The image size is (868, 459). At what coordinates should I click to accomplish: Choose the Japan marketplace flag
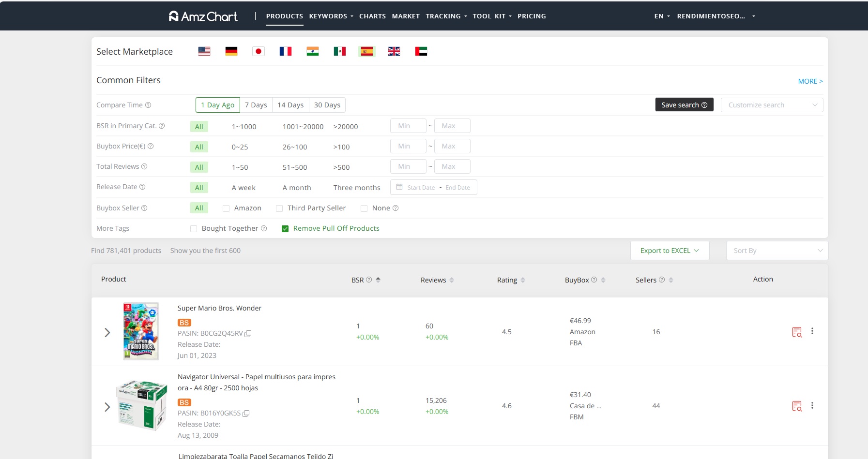coord(259,51)
